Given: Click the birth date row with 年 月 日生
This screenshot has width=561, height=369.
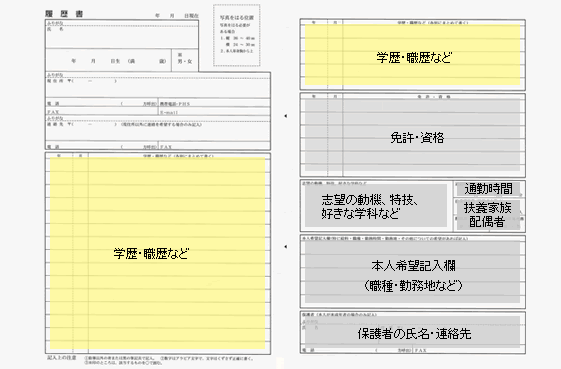Looking at the screenshot, I should click(108, 60).
